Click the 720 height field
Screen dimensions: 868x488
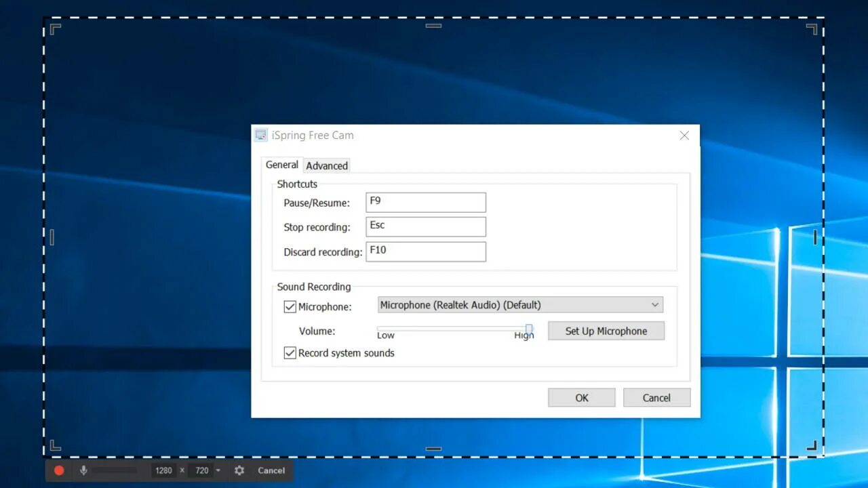202,470
